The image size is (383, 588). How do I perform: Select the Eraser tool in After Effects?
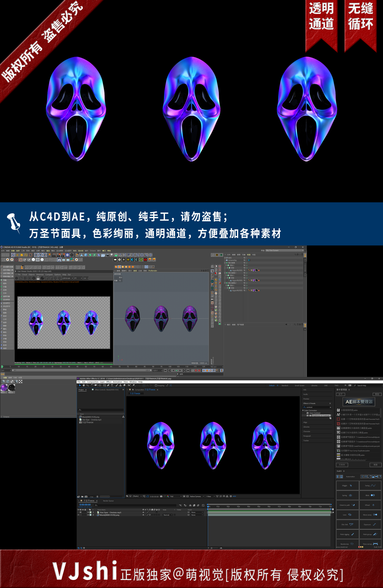pos(124,385)
